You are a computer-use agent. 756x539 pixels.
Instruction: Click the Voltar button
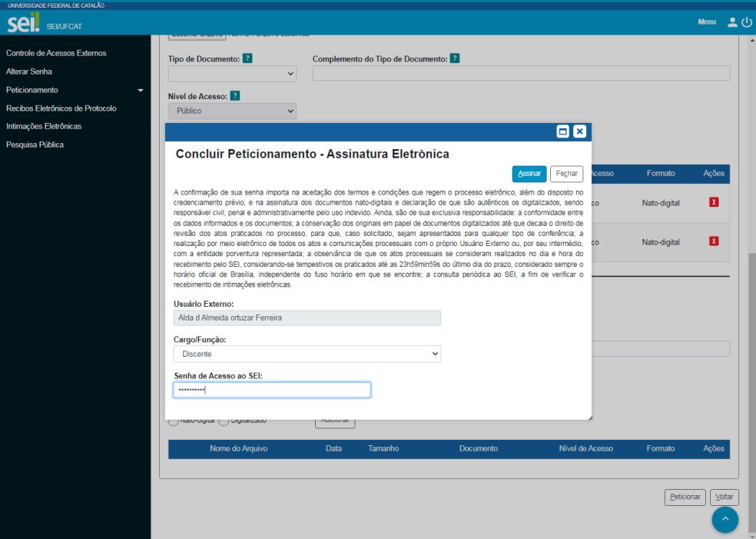724,497
